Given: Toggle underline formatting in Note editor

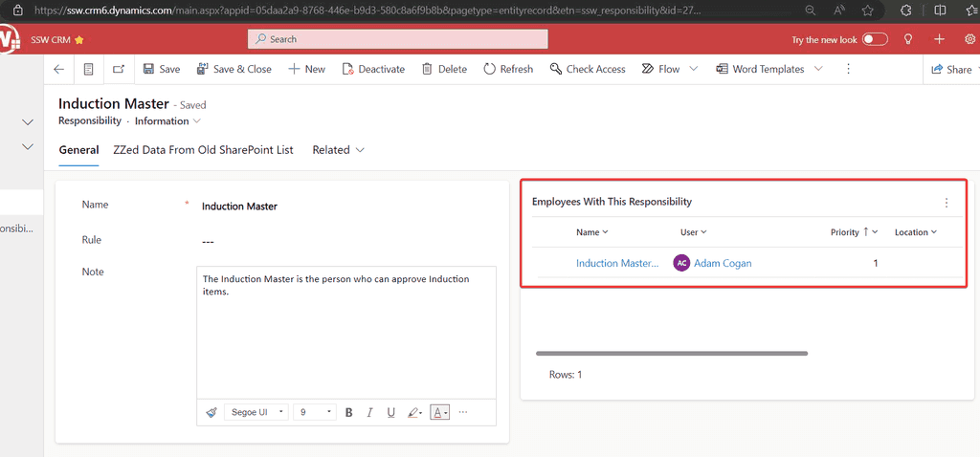Looking at the screenshot, I should (391, 412).
